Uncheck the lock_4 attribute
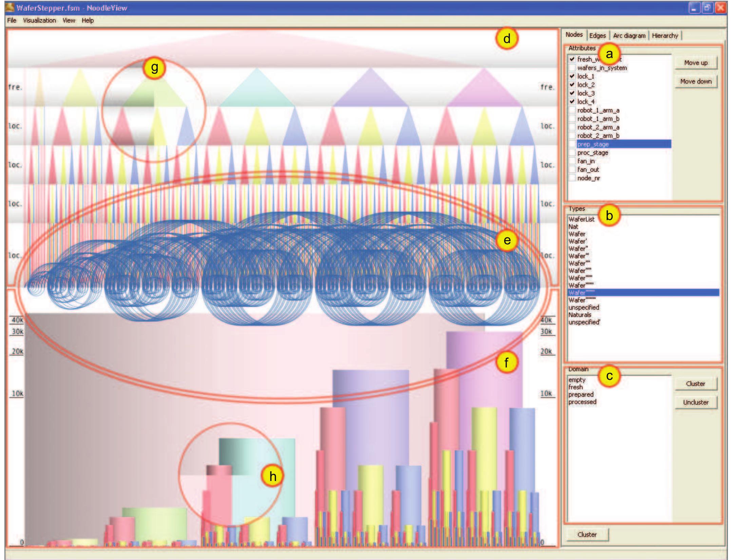Image resolution: width=731 pixels, height=560 pixels. click(x=572, y=102)
